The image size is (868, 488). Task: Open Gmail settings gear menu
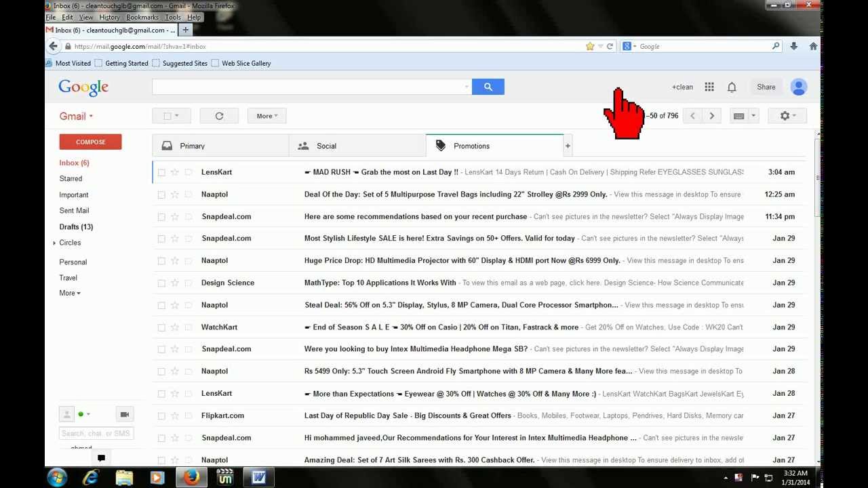[x=787, y=116]
